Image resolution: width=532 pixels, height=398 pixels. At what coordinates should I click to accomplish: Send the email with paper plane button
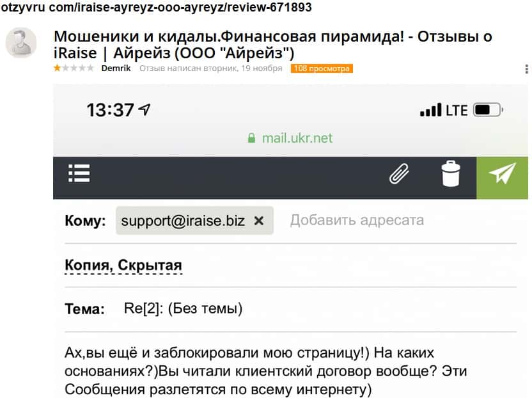pos(502,178)
